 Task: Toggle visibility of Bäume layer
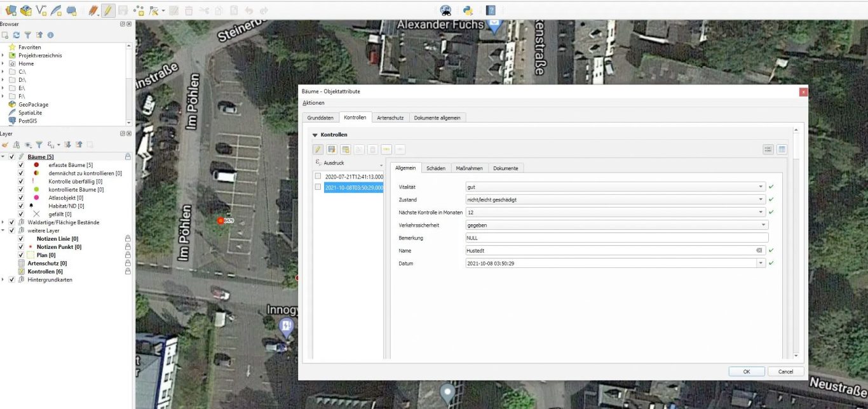click(11, 157)
